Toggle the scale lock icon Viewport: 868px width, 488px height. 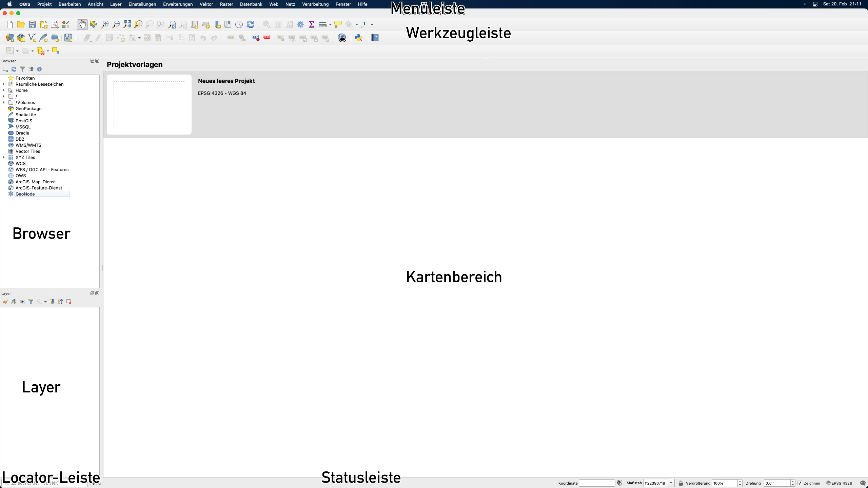point(680,483)
